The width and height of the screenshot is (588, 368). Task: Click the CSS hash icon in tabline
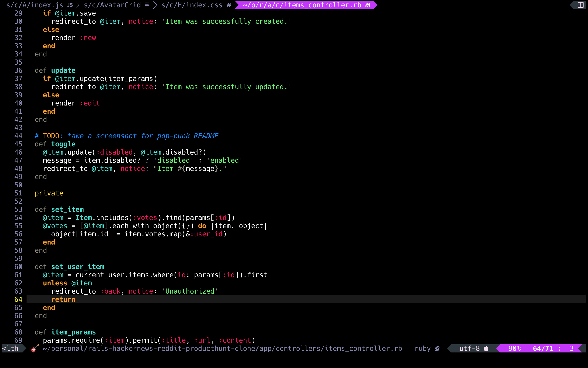click(x=229, y=5)
